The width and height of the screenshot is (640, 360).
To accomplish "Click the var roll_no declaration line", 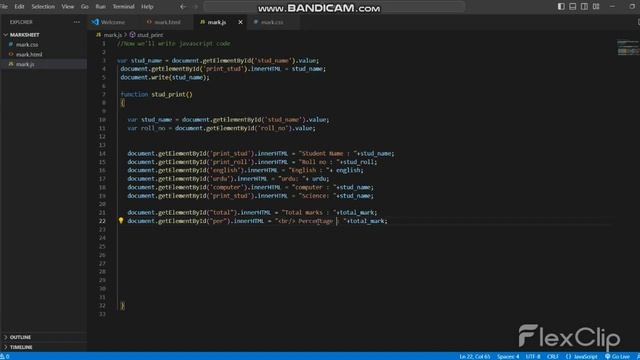I will [221, 128].
